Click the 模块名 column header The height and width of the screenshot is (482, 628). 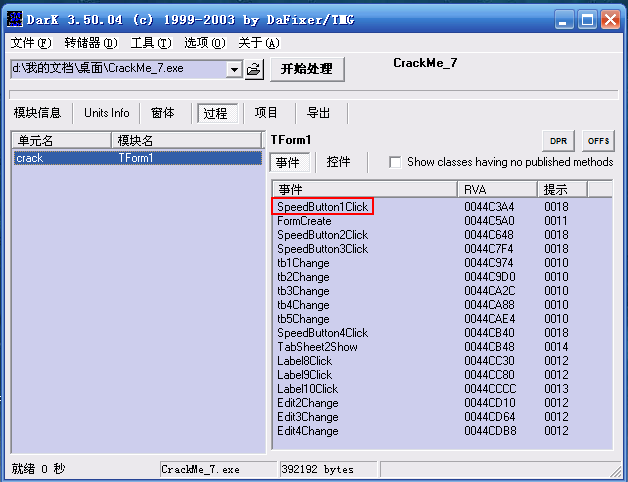point(186,141)
